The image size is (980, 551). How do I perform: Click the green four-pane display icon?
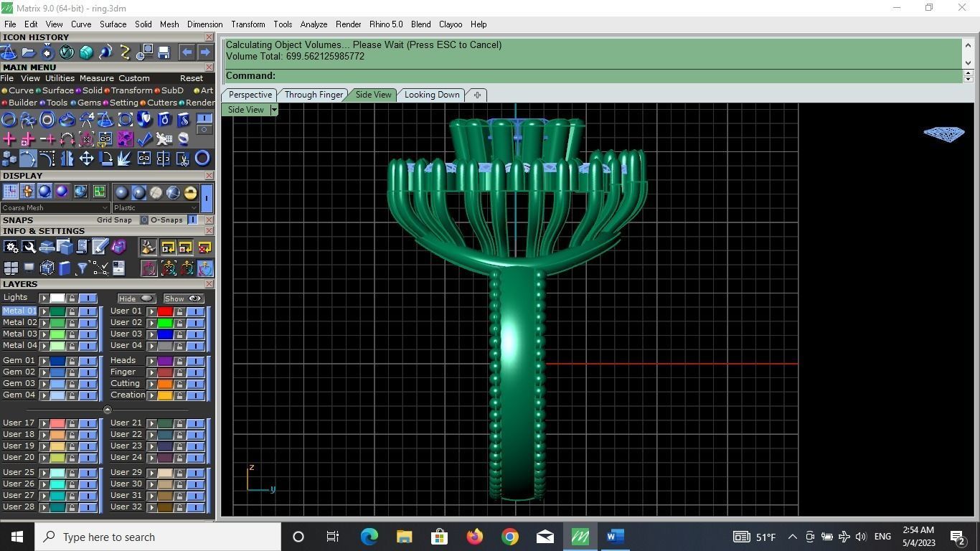[99, 192]
